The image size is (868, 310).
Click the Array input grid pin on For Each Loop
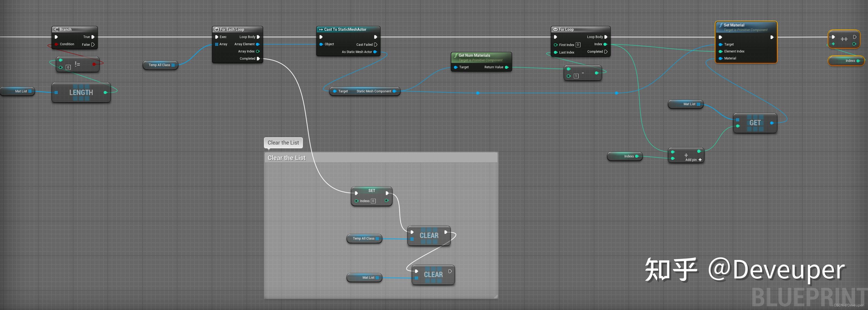pyautogui.click(x=217, y=44)
